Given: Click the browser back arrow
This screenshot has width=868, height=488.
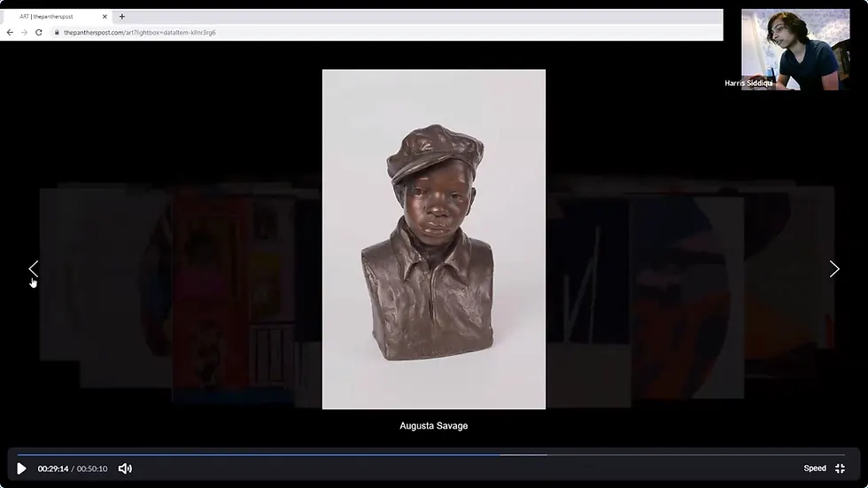Looking at the screenshot, I should [10, 33].
